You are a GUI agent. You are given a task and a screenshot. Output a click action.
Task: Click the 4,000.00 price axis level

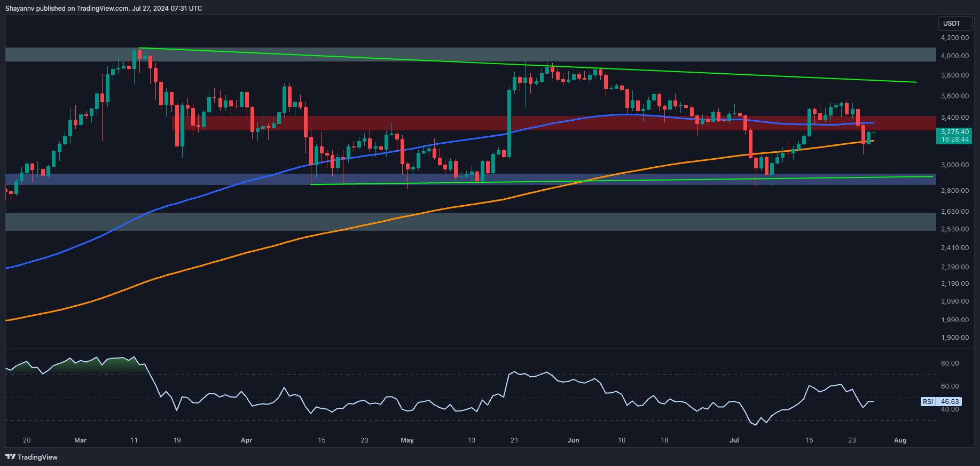[x=955, y=56]
